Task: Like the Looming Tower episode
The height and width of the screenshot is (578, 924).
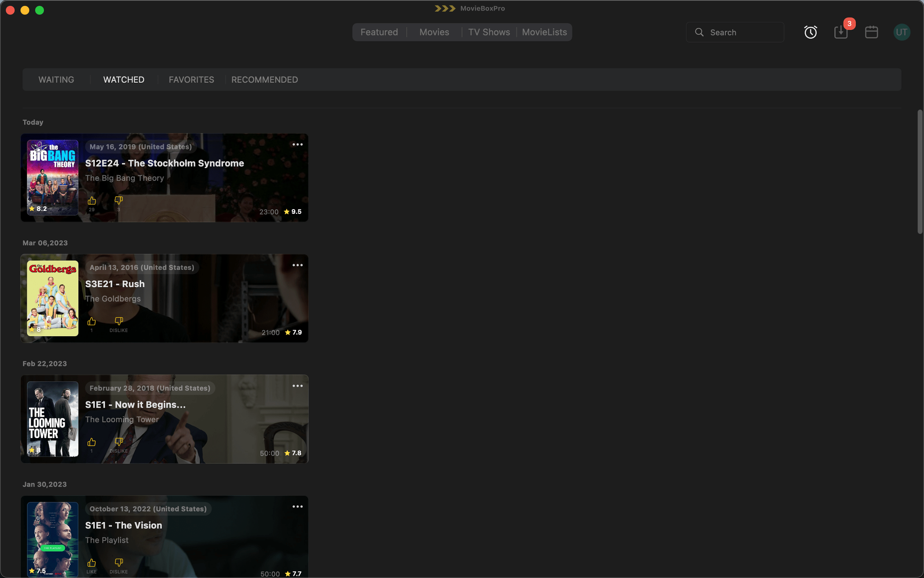Action: (x=92, y=441)
